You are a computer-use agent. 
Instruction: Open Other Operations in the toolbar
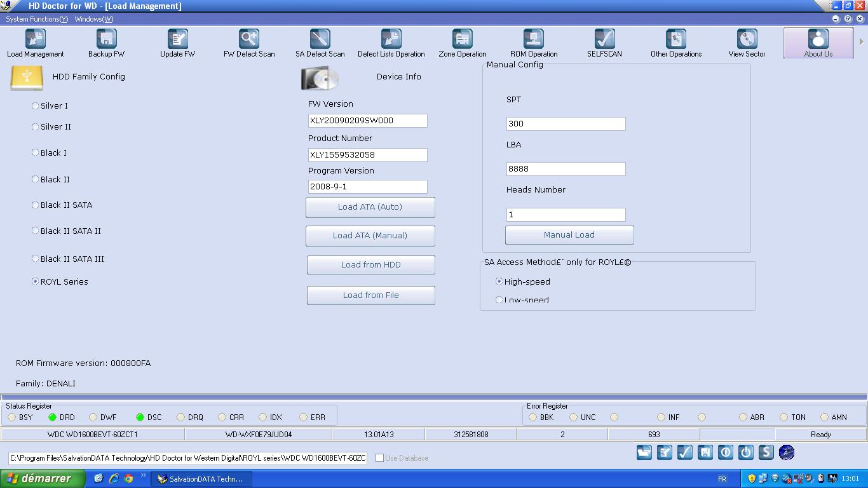click(x=676, y=43)
